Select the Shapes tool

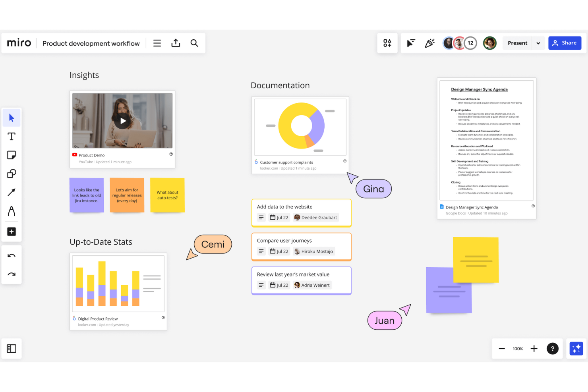12,174
